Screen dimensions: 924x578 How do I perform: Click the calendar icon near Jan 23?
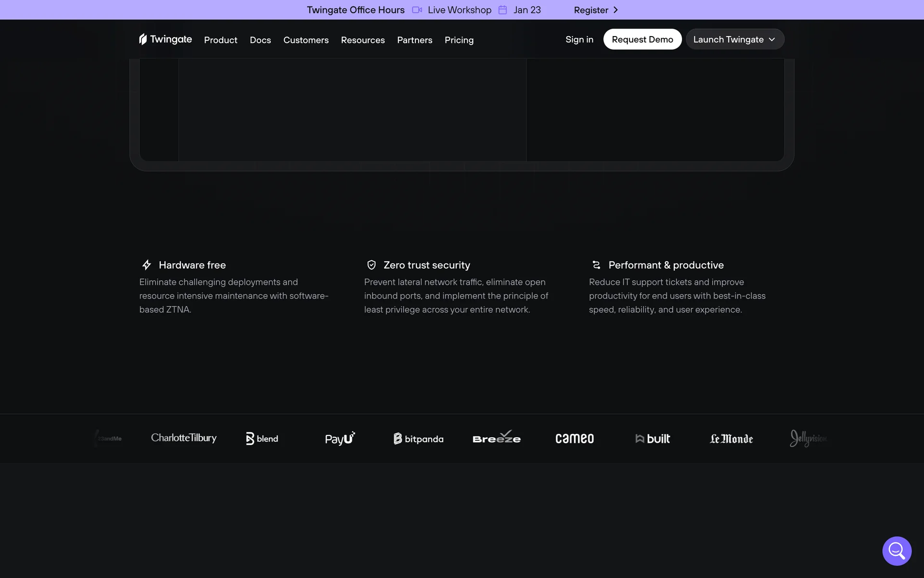(x=502, y=10)
